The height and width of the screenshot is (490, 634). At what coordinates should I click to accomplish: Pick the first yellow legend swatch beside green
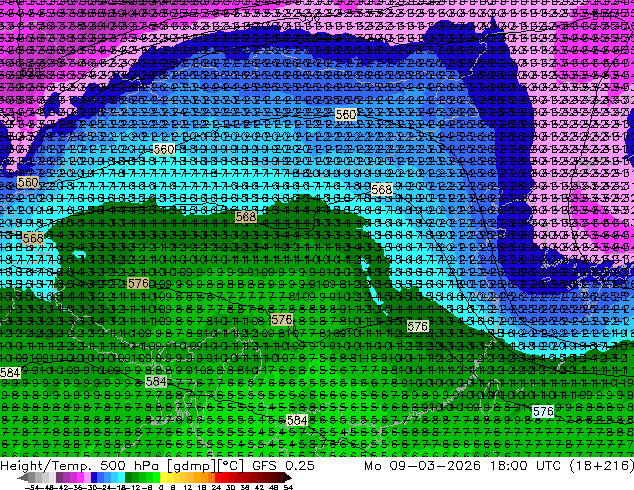(x=163, y=478)
